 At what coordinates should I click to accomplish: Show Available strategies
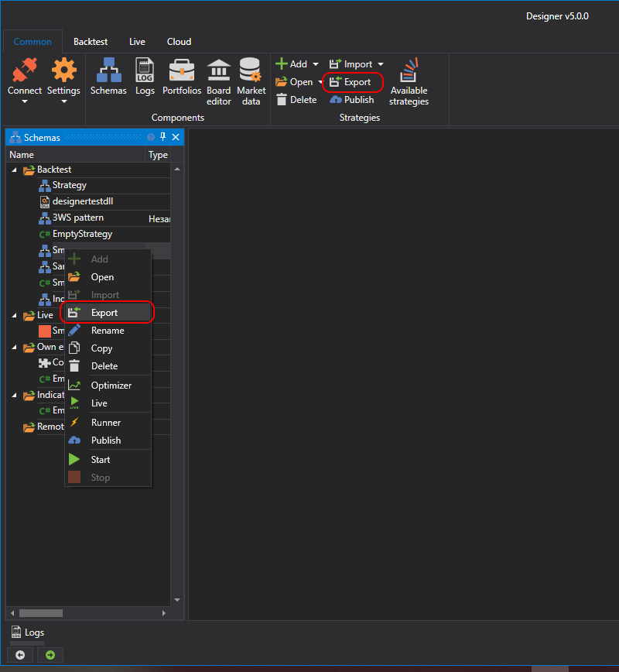[409, 82]
